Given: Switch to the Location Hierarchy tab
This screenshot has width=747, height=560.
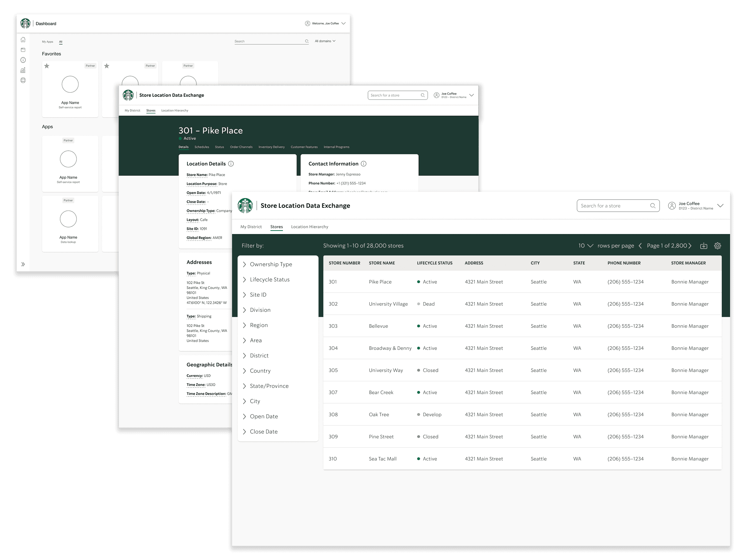Looking at the screenshot, I should [310, 226].
